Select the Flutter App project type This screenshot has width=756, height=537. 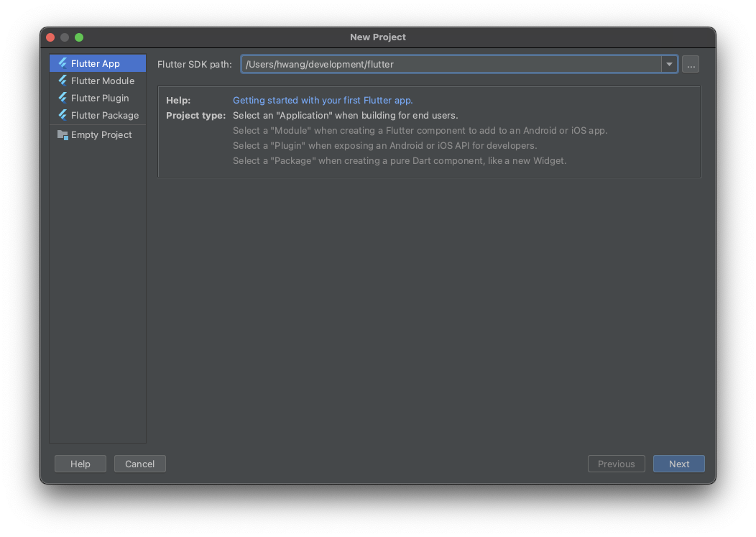pyautogui.click(x=98, y=63)
